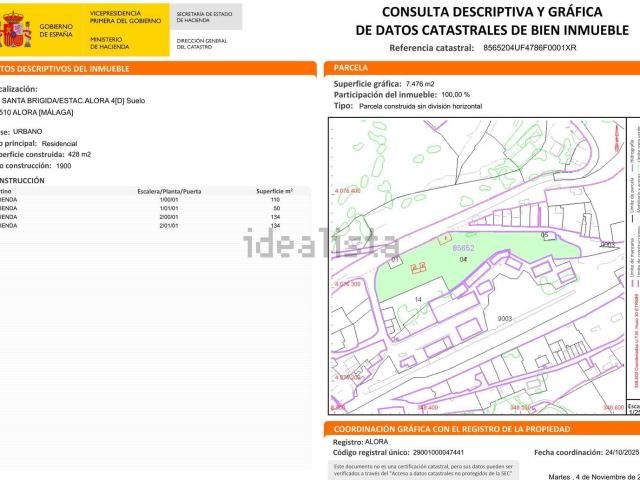Select the registry value 'ALORA'
The image size is (640, 480).
[x=376, y=442]
